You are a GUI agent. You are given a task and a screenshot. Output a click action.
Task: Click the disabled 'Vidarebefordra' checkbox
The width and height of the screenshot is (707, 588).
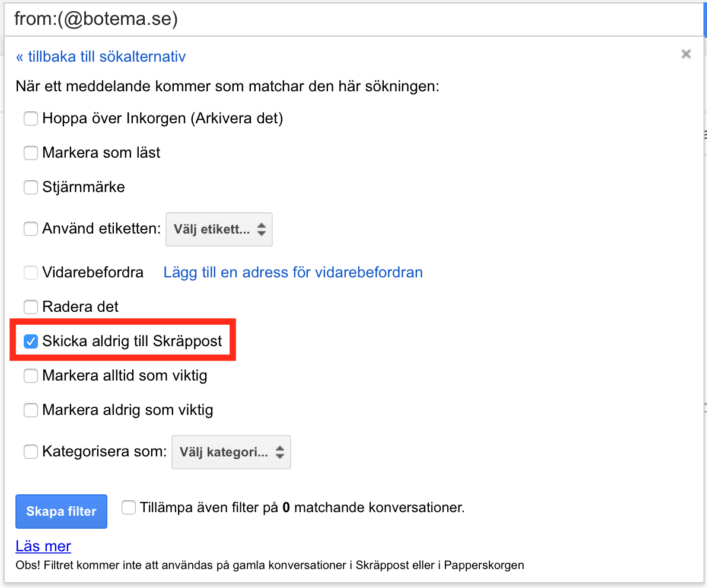point(31,273)
